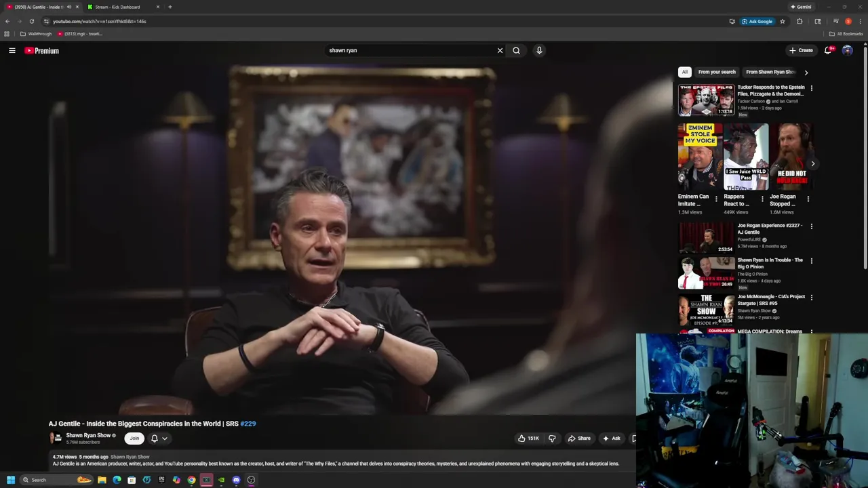
Task: Clear the search box with X
Action: (500, 50)
